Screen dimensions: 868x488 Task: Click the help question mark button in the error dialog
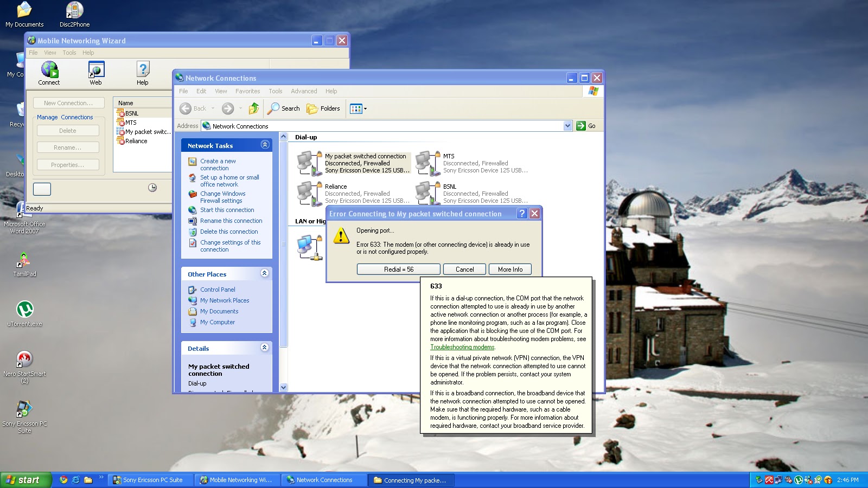click(522, 214)
